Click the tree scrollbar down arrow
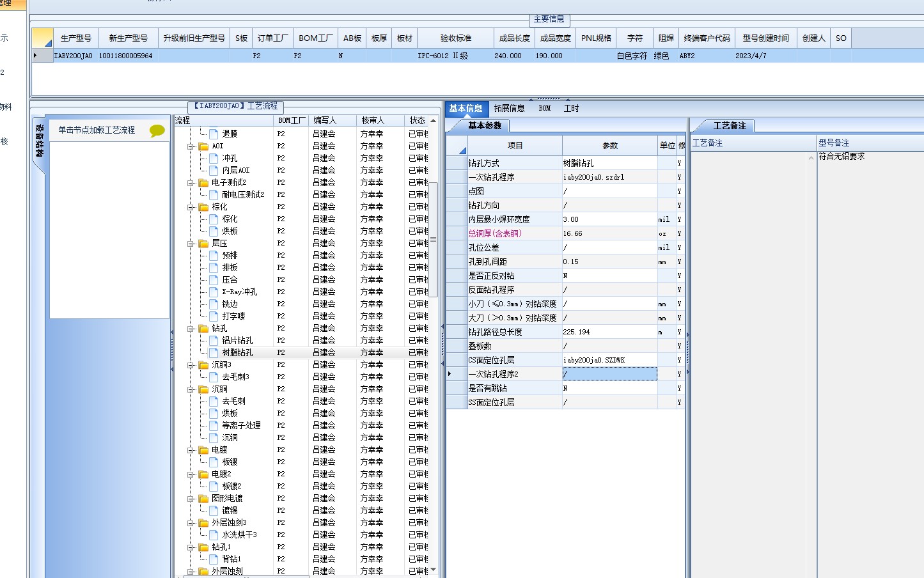This screenshot has height=578, width=924. [434, 569]
